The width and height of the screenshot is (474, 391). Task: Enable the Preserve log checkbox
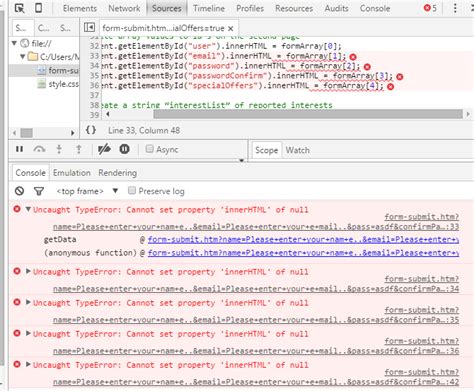tap(132, 190)
